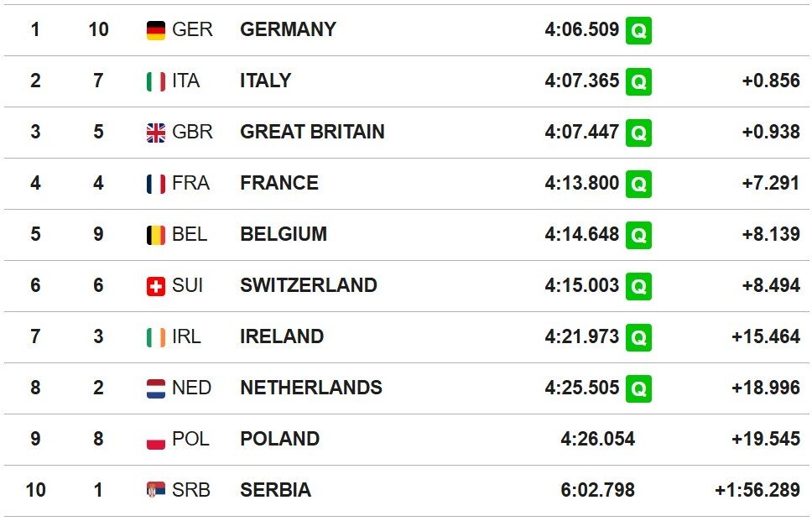
Task: Click the green Q badge for Netherlands
Action: (638, 388)
